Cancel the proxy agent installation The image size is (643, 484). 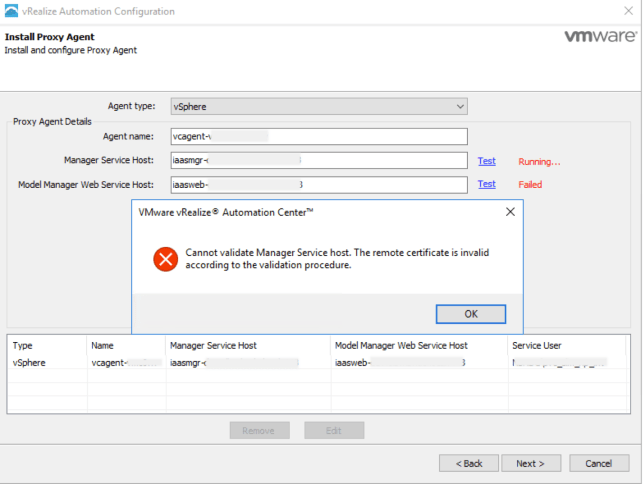click(x=599, y=463)
